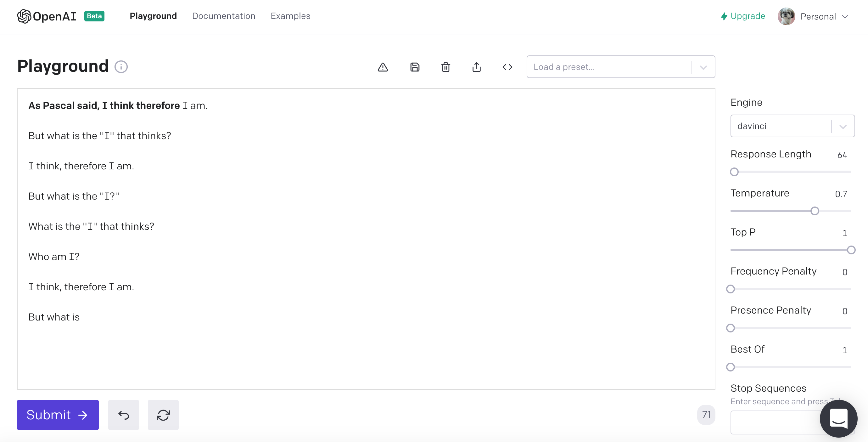The height and width of the screenshot is (442, 868).
Task: Click the line "But what is" in editor
Action: tap(54, 317)
